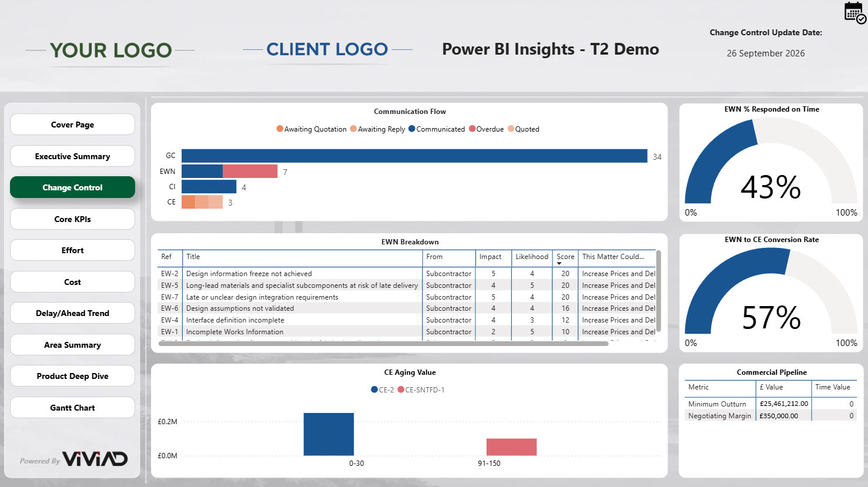Sort the EWN table by Impact header
This screenshot has height=487, width=868.
coord(490,257)
